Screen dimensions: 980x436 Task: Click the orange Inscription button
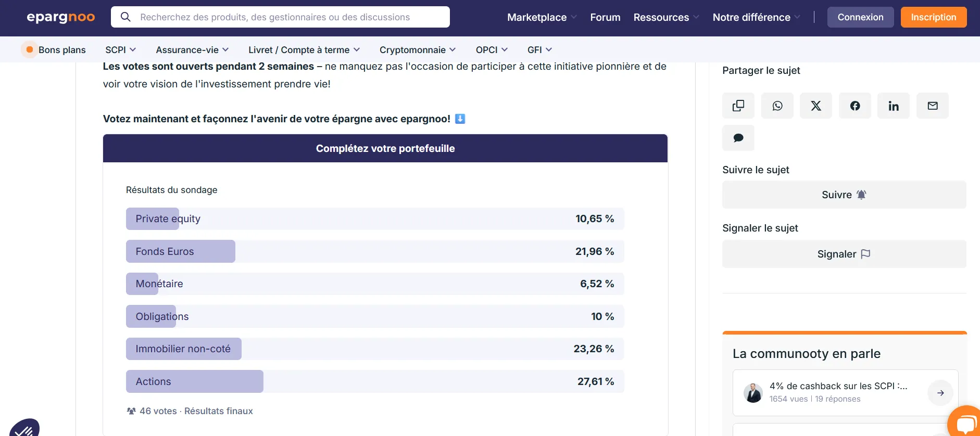[x=933, y=17]
